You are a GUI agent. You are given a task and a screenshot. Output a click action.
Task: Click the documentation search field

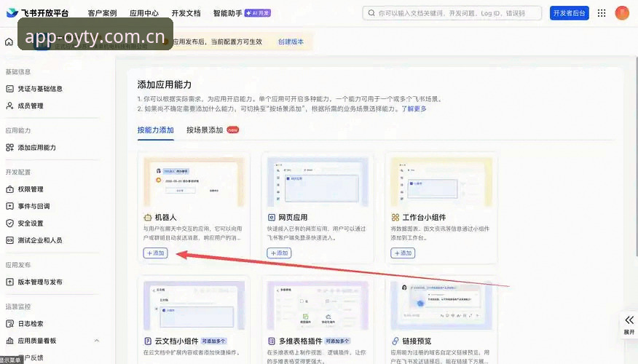point(452,13)
